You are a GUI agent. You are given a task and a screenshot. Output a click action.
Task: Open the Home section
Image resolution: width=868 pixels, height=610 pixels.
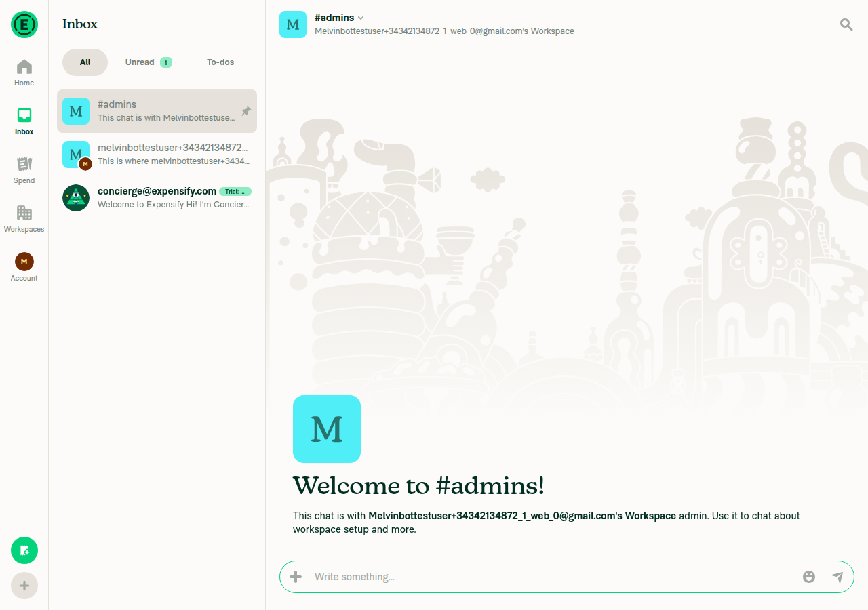coord(24,73)
